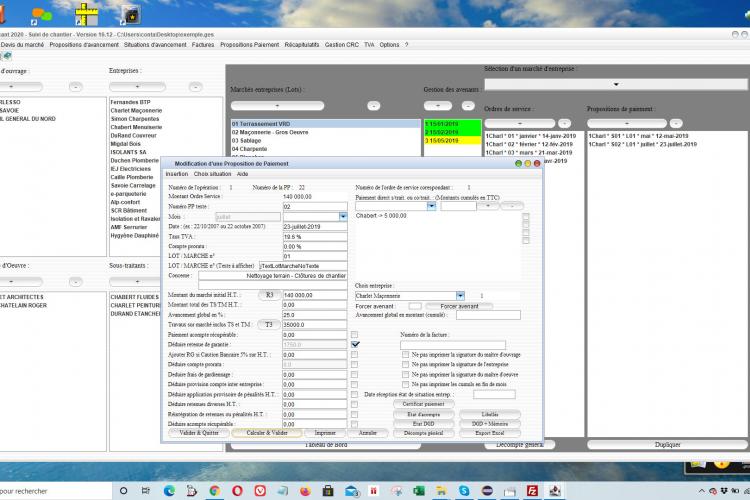The height and width of the screenshot is (500, 750).
Task: Open Vivaldi browser from the taskbar
Action: pos(260,491)
